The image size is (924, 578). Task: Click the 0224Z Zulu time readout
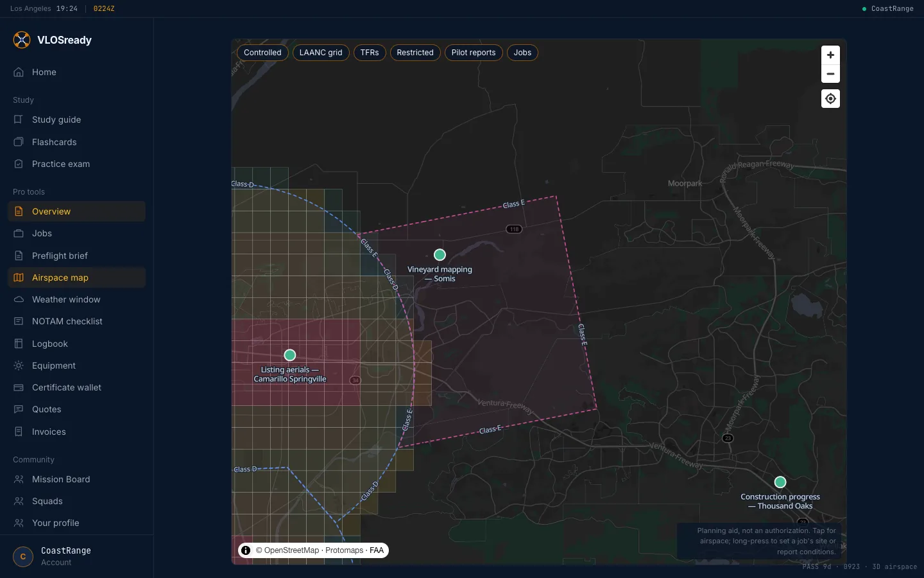point(104,9)
